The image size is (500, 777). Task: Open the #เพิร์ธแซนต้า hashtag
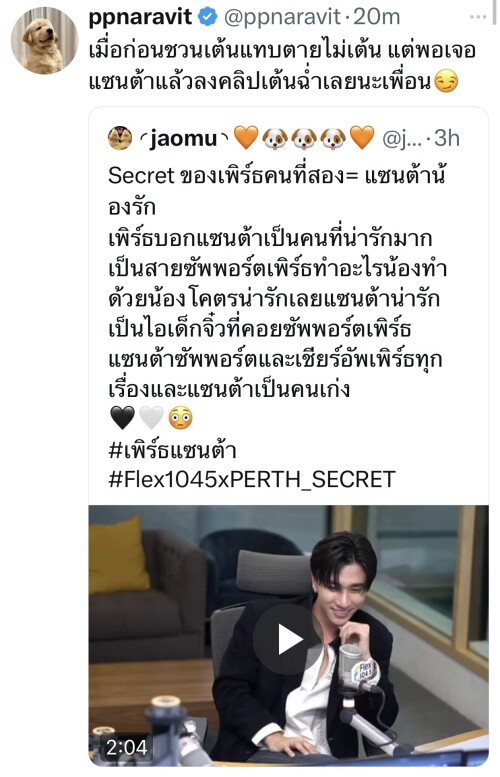pos(172,449)
